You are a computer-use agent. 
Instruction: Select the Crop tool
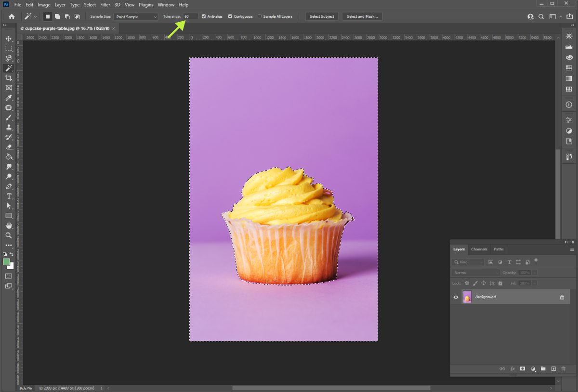9,78
